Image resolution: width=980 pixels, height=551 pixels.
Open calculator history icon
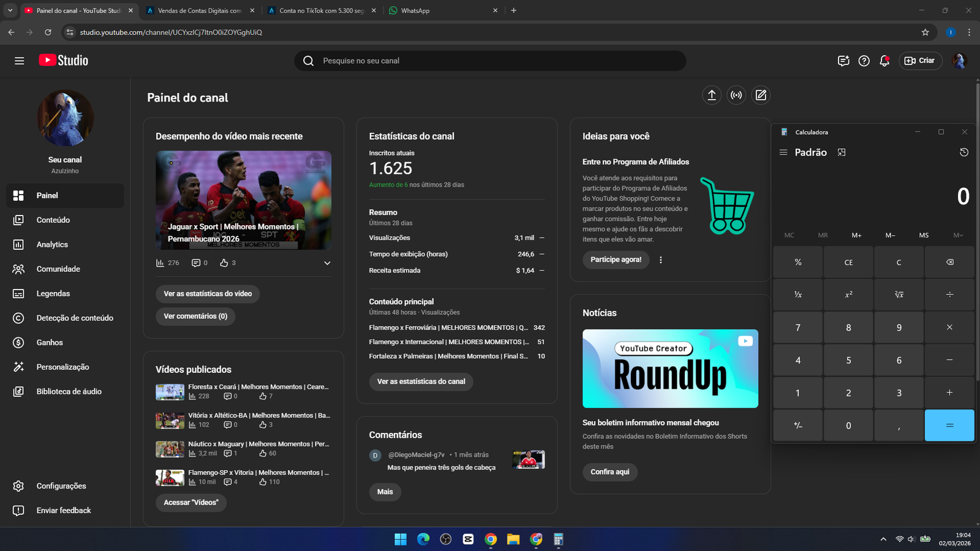pyautogui.click(x=963, y=152)
